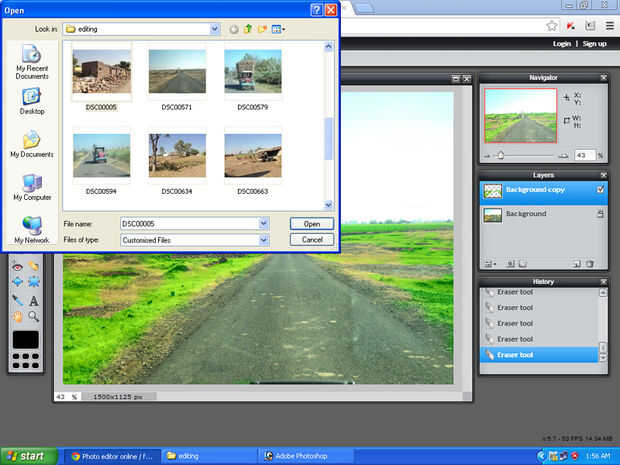Expand the Files of type dropdown
The width and height of the screenshot is (620, 465).
[264, 240]
